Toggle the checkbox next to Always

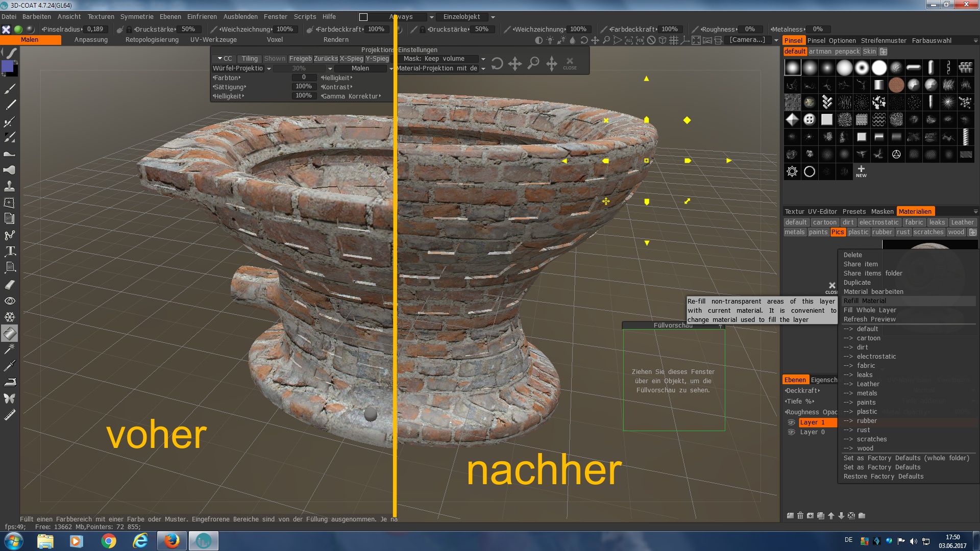[363, 17]
